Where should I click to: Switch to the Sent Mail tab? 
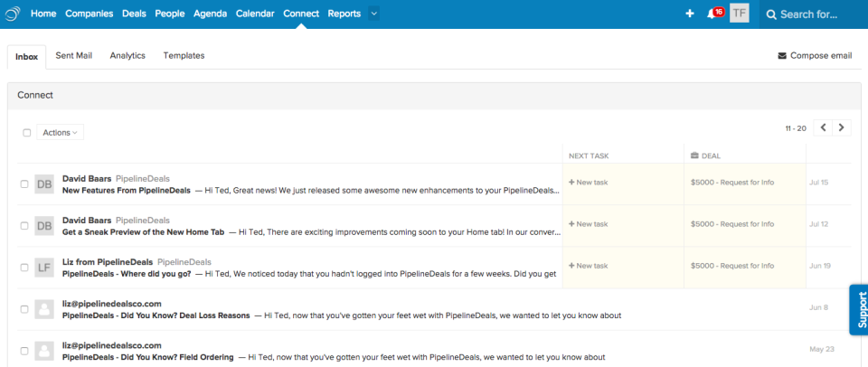pyautogui.click(x=73, y=56)
